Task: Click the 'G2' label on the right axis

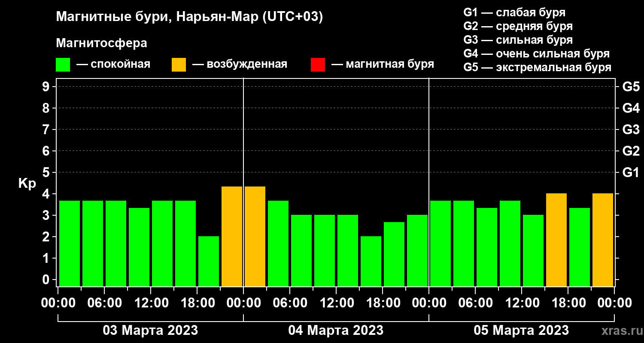Action: coord(631,151)
